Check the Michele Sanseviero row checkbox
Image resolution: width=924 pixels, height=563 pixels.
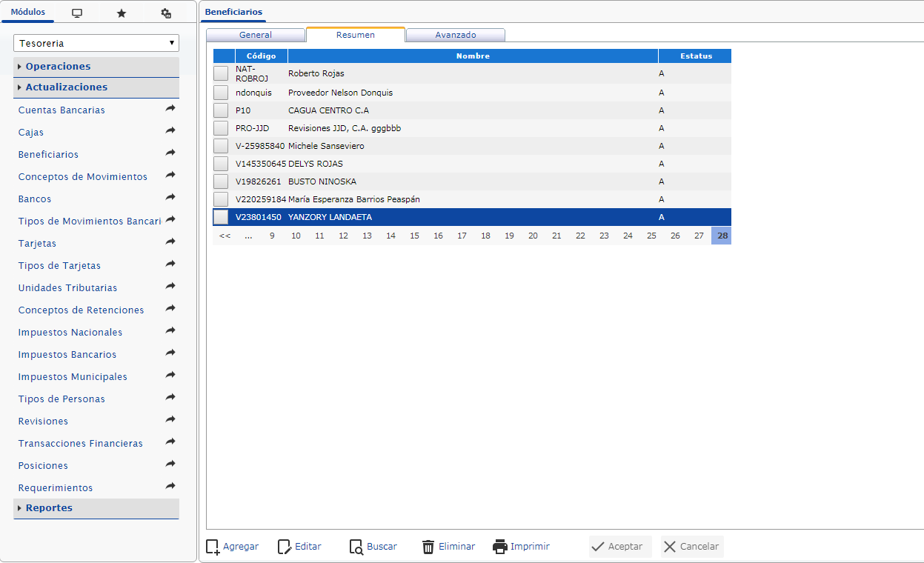pyautogui.click(x=221, y=146)
